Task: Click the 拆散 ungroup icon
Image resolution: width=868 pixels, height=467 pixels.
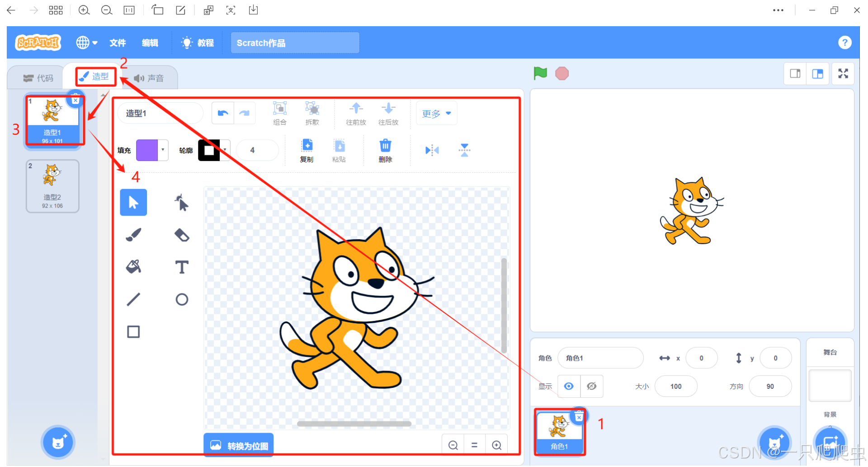Action: [312, 108]
